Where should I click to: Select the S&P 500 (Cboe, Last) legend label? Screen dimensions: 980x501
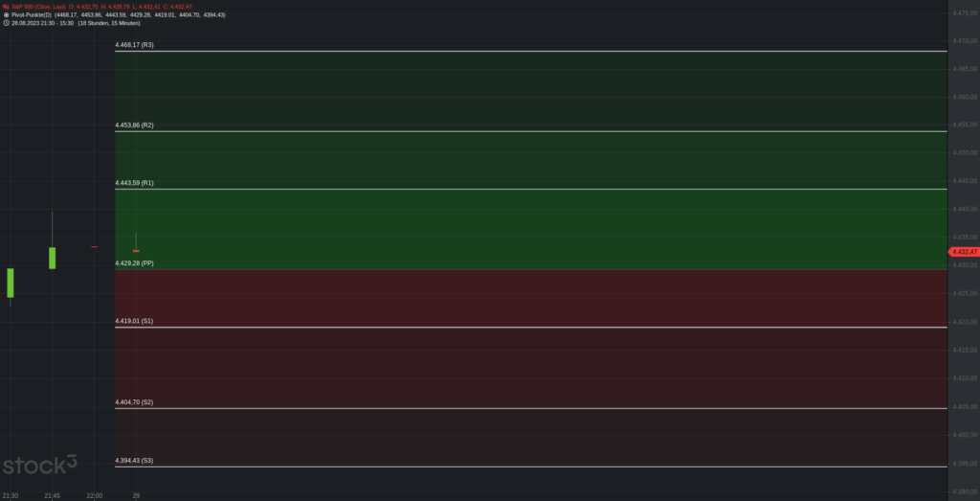pyautogui.click(x=38, y=7)
